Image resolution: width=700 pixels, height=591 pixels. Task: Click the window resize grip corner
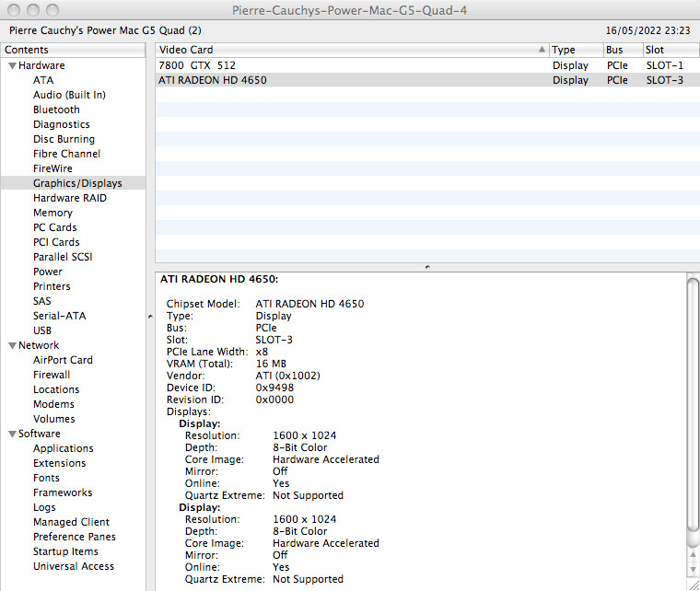click(694, 585)
